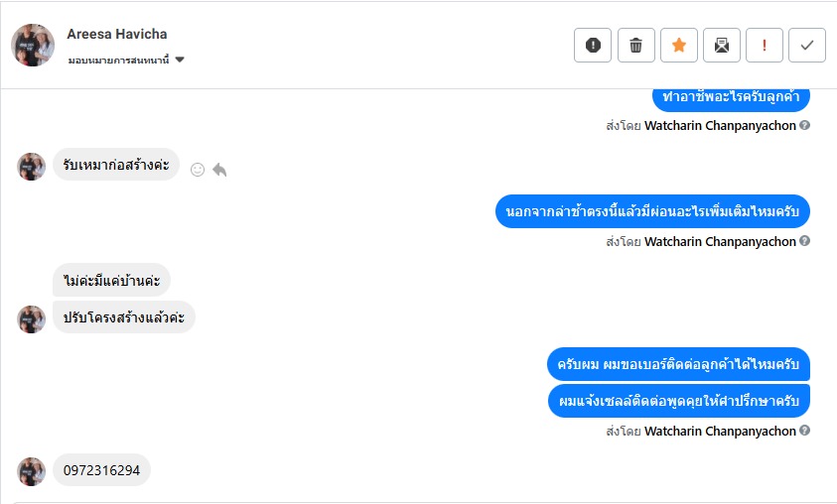Open emoji reaction beside รับเหมาก่อสร้างค่ะ message
Viewport: 837px width, 504px height.
point(198,170)
